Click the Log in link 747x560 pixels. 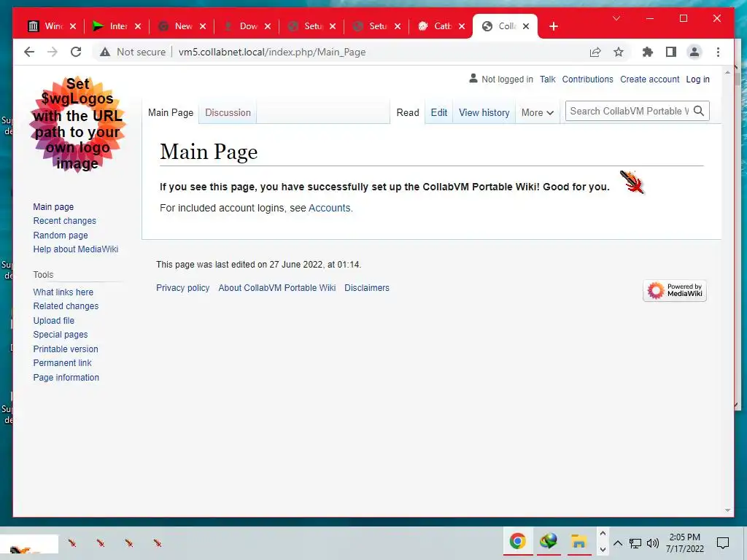click(x=697, y=79)
